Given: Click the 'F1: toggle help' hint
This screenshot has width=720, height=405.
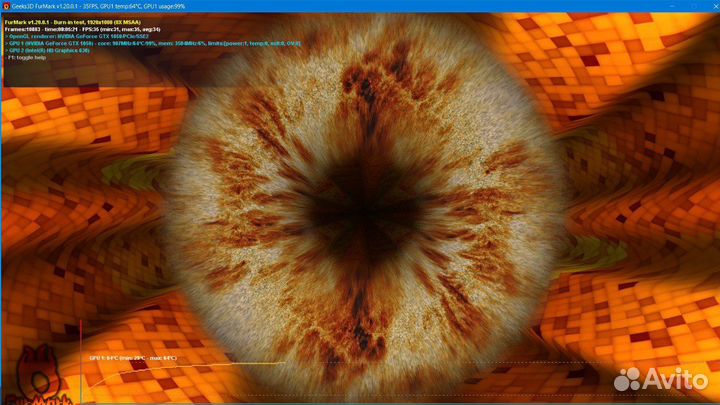Looking at the screenshot, I should coord(25,58).
